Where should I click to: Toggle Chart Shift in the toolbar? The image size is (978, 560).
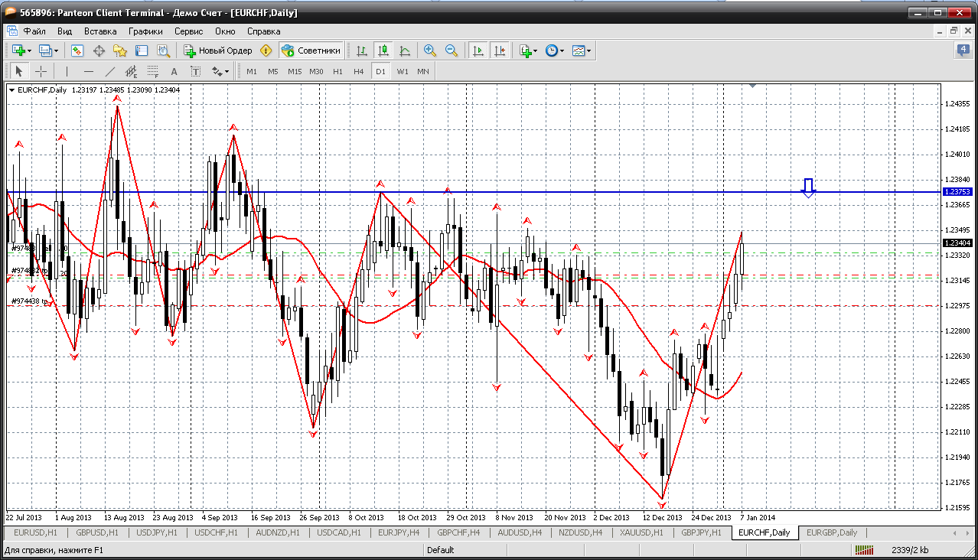click(x=500, y=50)
